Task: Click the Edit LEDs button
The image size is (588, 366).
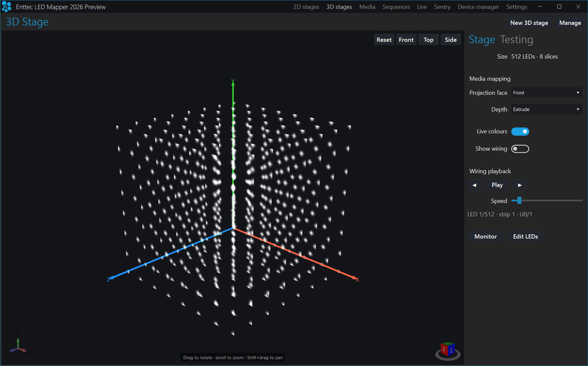Action: point(525,237)
